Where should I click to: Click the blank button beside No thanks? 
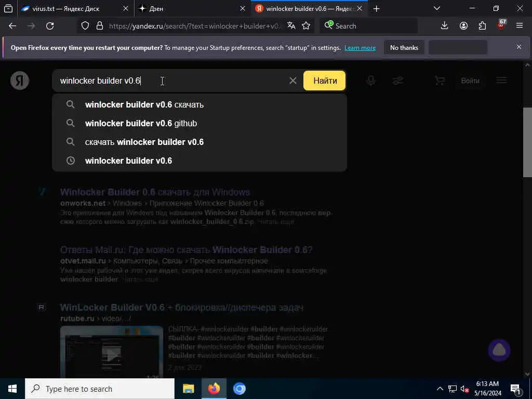(458, 47)
